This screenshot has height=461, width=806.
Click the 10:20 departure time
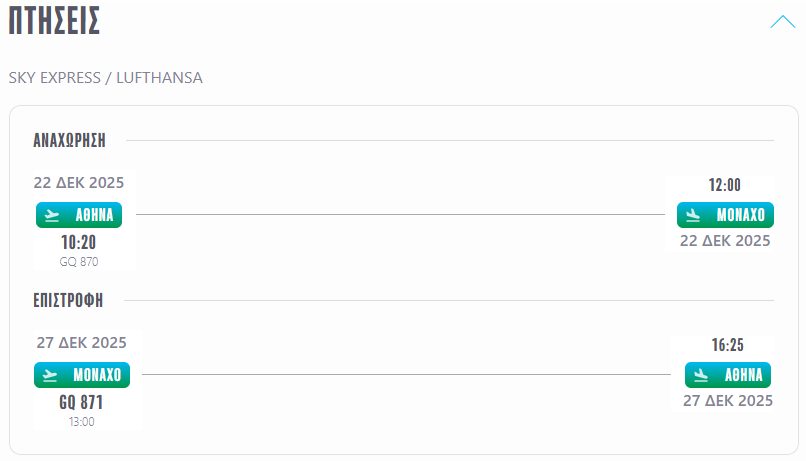click(78, 243)
